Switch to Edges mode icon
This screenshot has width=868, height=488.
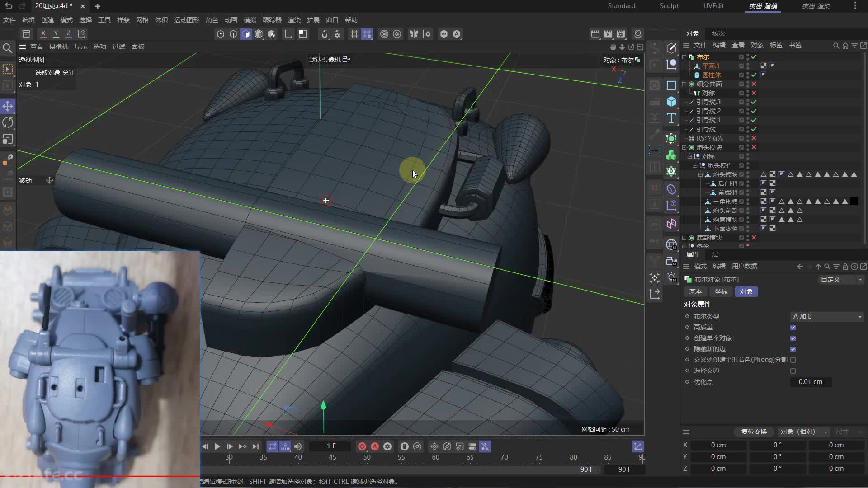click(233, 34)
